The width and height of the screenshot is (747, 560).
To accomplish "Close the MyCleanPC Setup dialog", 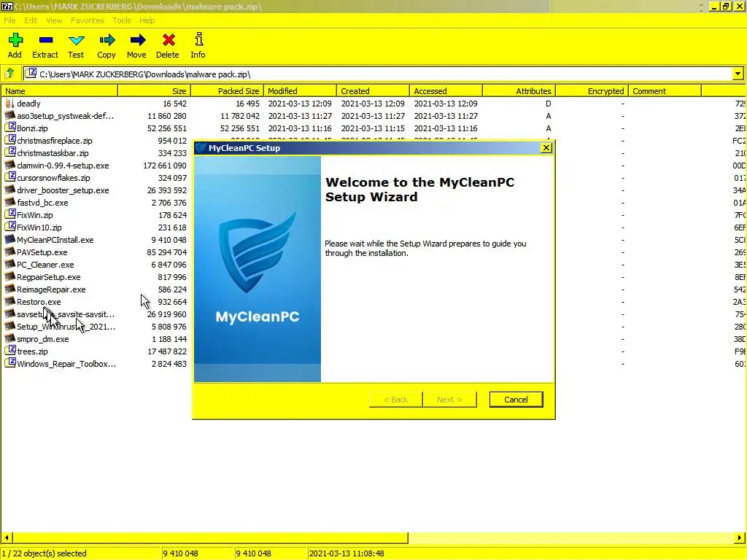I will coord(546,147).
